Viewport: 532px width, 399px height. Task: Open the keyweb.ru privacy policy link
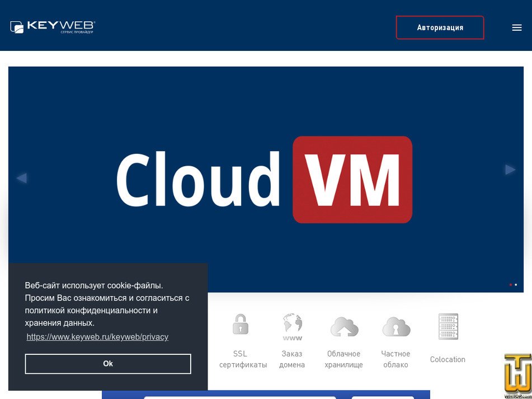click(x=97, y=337)
